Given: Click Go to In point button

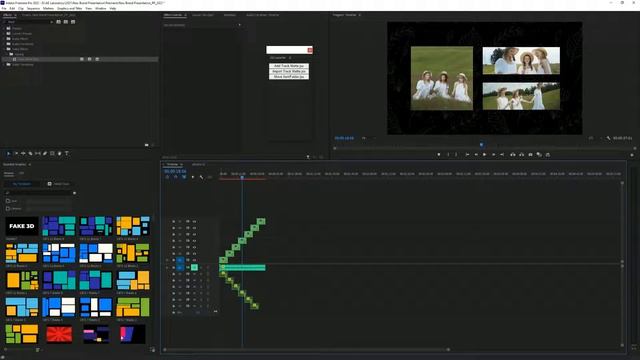Looking at the screenshot, I should [x=467, y=155].
